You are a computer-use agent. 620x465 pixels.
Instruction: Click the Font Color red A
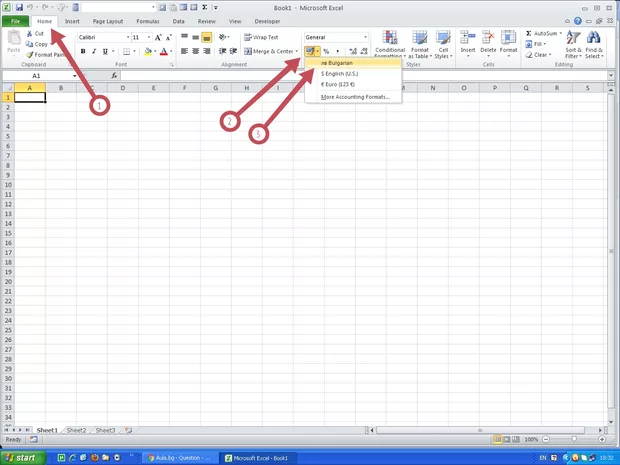164,51
